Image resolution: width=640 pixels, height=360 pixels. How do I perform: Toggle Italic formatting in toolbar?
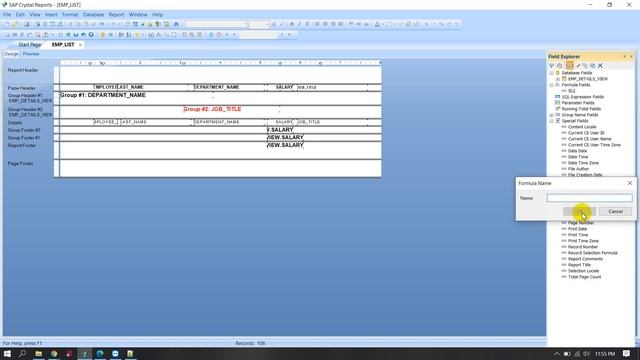pos(299,24)
